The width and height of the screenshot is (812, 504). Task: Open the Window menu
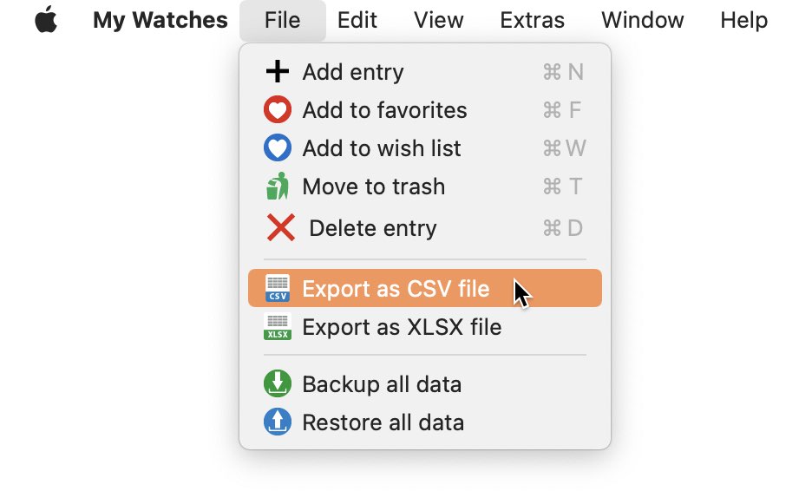(x=642, y=20)
